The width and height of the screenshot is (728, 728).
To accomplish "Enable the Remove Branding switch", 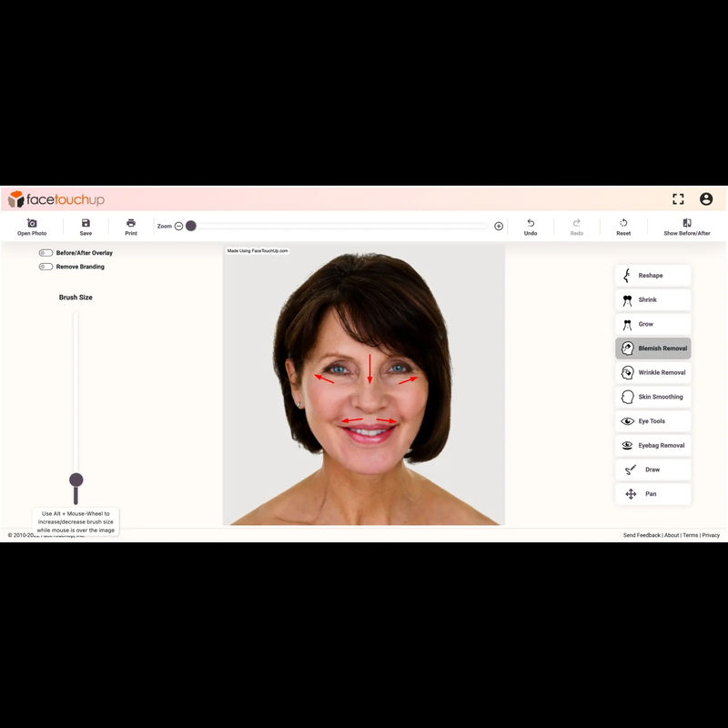I will (45, 267).
